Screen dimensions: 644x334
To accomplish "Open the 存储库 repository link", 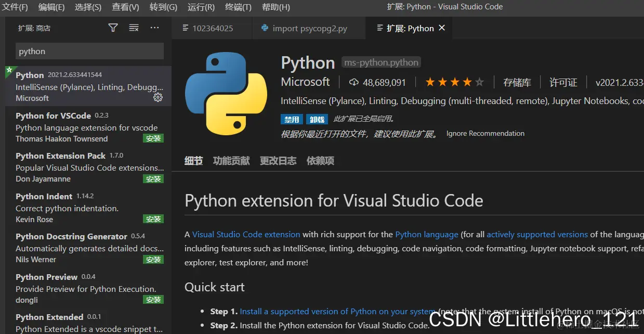I will (517, 82).
